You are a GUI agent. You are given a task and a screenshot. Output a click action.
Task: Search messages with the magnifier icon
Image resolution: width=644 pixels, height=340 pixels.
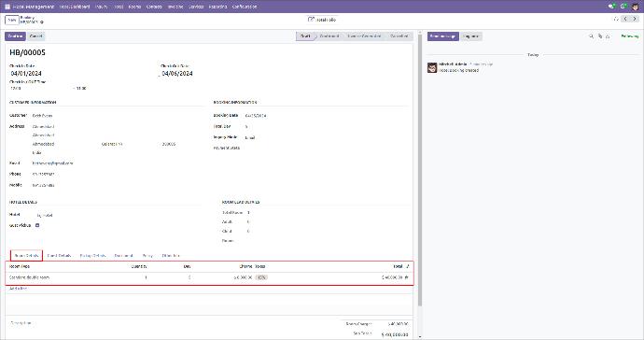[x=592, y=36]
